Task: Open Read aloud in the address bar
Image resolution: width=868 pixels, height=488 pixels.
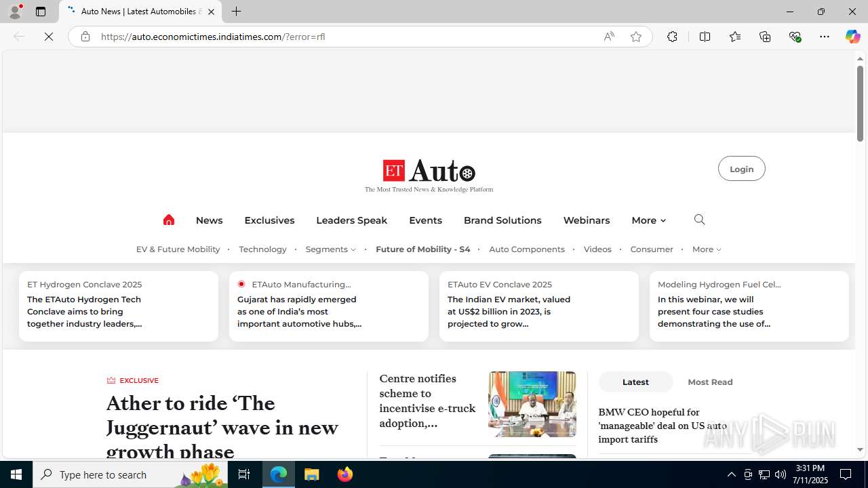Action: (x=609, y=37)
